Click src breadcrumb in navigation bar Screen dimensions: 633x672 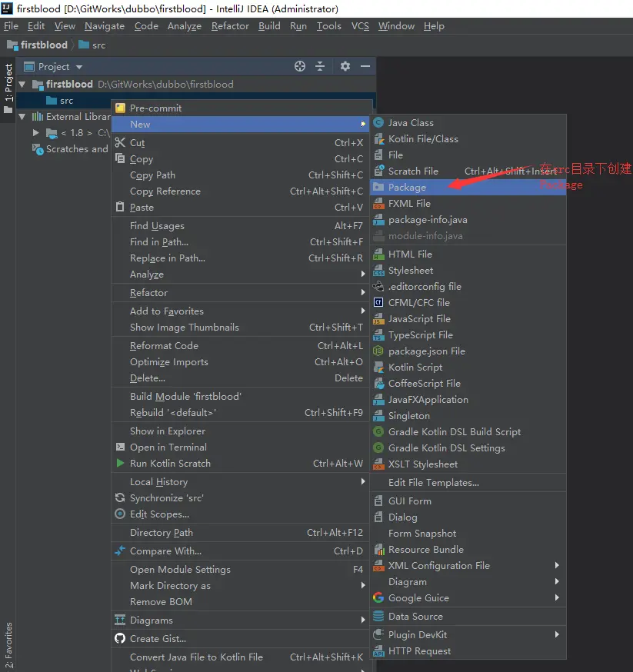pos(92,45)
